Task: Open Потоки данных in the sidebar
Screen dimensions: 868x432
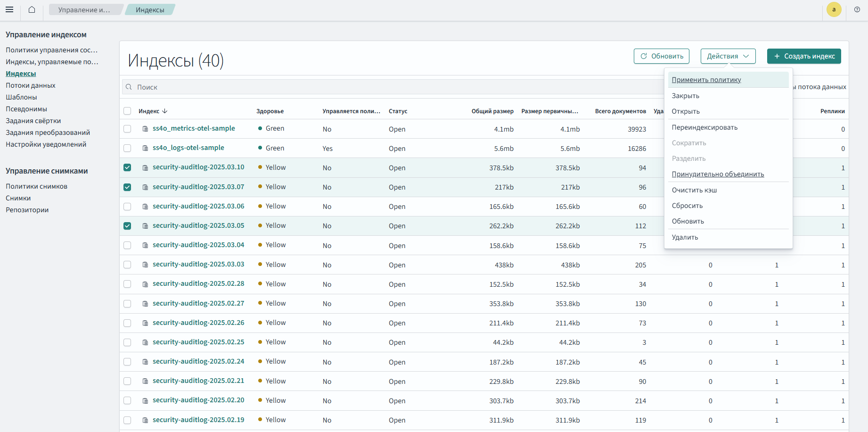Action: [31, 85]
